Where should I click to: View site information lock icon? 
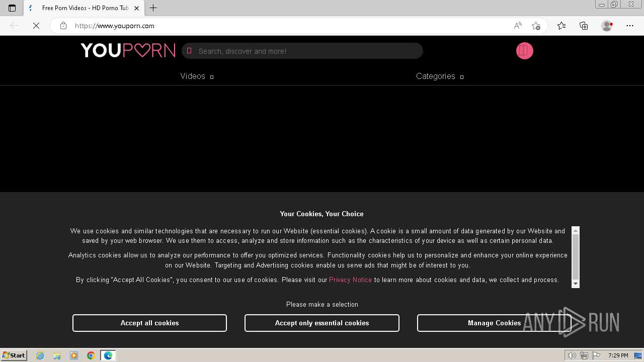click(63, 26)
